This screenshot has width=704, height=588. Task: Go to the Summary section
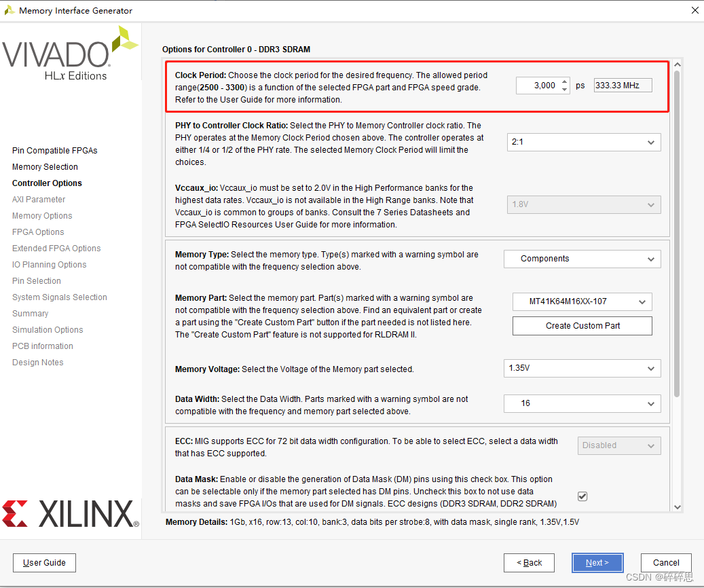pos(30,313)
